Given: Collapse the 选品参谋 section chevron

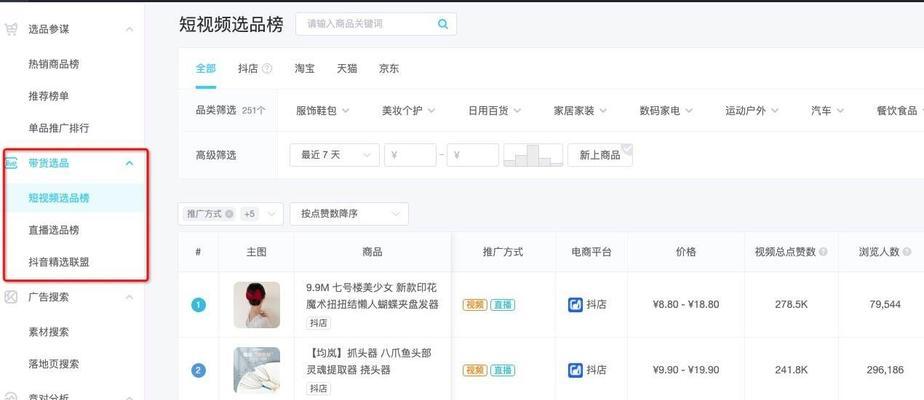Looking at the screenshot, I should [130, 29].
